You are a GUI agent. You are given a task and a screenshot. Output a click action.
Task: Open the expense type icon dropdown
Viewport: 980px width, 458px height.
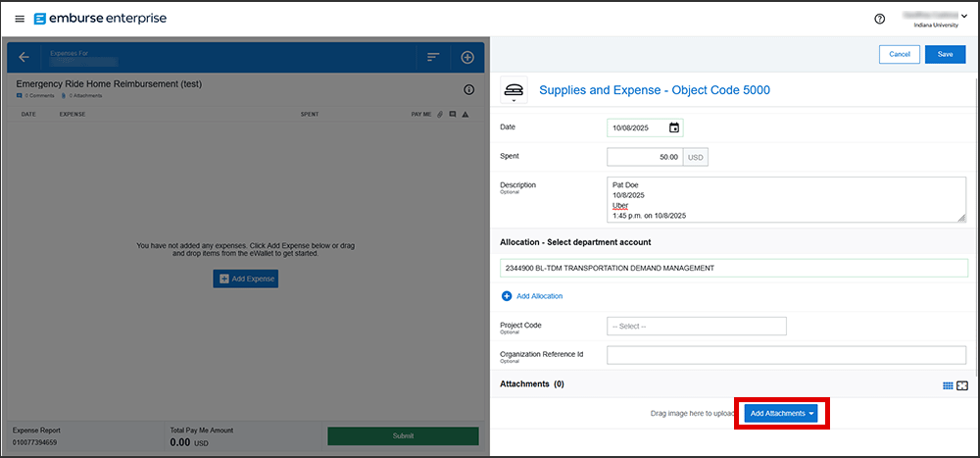(514, 91)
